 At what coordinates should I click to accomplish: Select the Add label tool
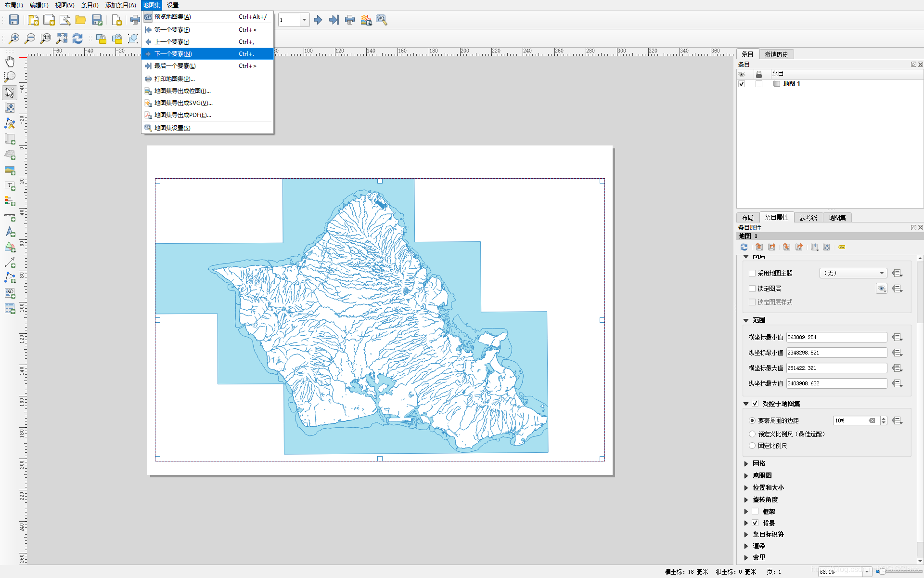pyautogui.click(x=10, y=185)
